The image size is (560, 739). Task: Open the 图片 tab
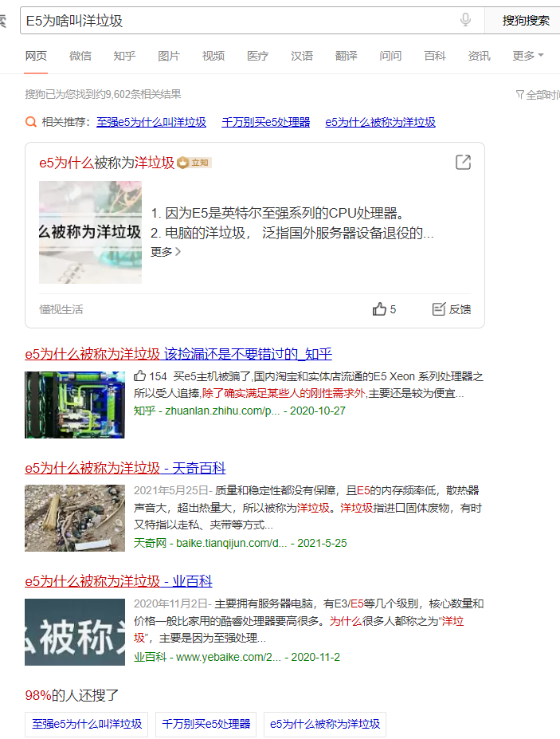click(x=169, y=56)
